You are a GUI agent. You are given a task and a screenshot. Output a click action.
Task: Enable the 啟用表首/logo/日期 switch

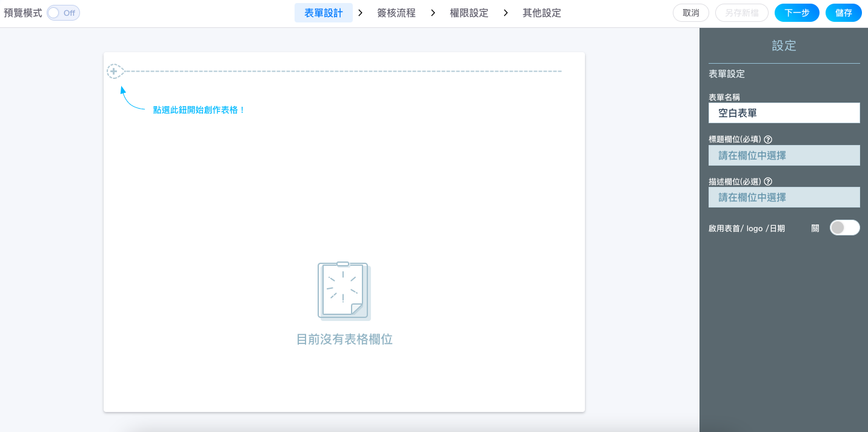(844, 228)
